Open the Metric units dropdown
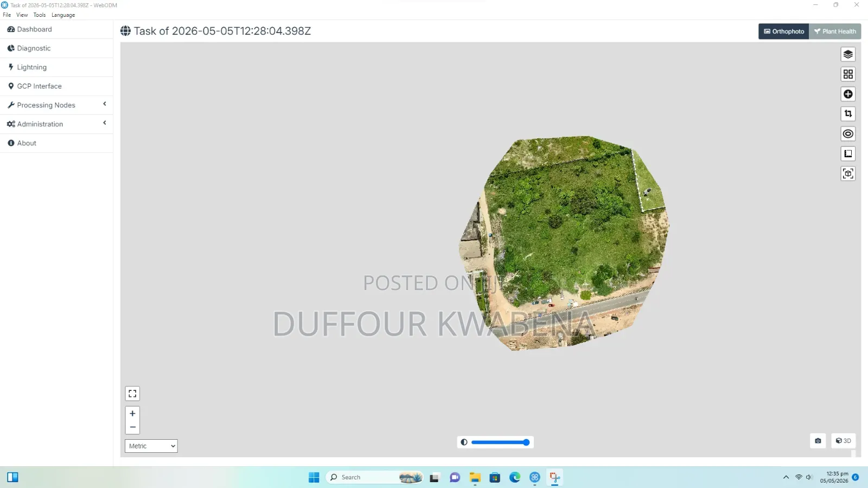The width and height of the screenshot is (868, 488). click(151, 446)
